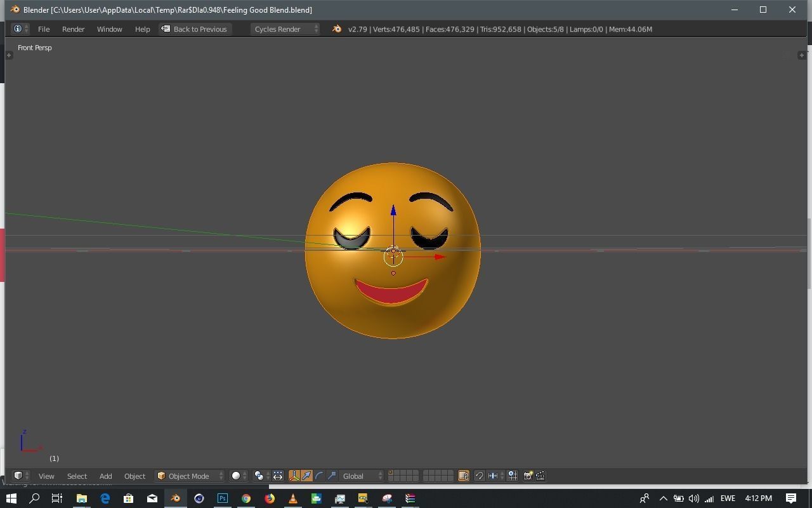The width and height of the screenshot is (812, 508).
Task: Toggle manipulate center points option
Action: [278, 476]
